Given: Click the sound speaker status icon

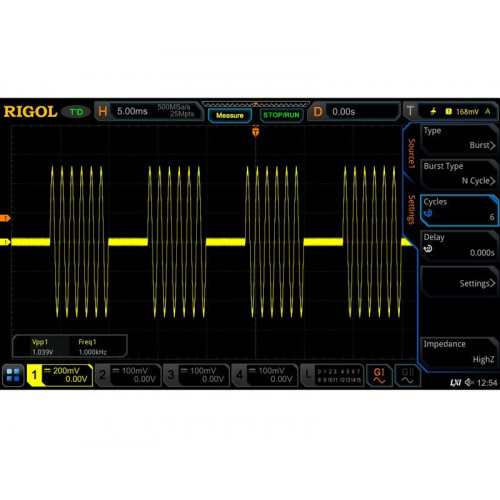Looking at the screenshot, I should click(x=469, y=383).
